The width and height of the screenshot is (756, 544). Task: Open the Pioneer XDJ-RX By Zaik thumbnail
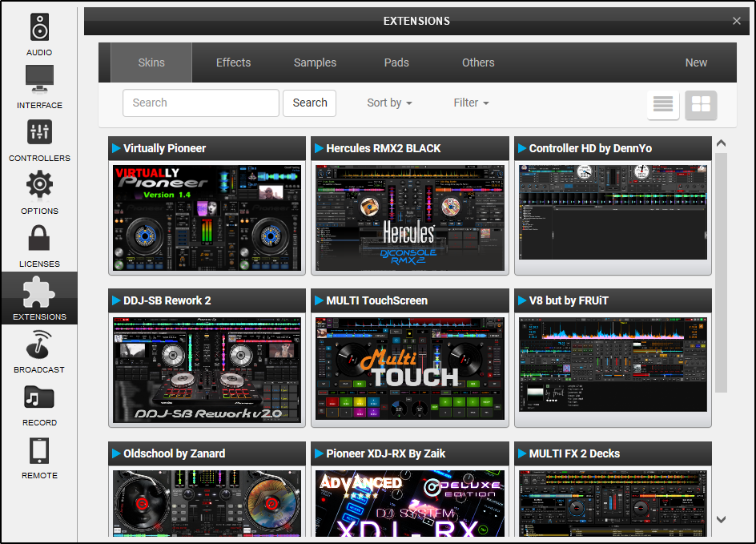tap(410, 503)
